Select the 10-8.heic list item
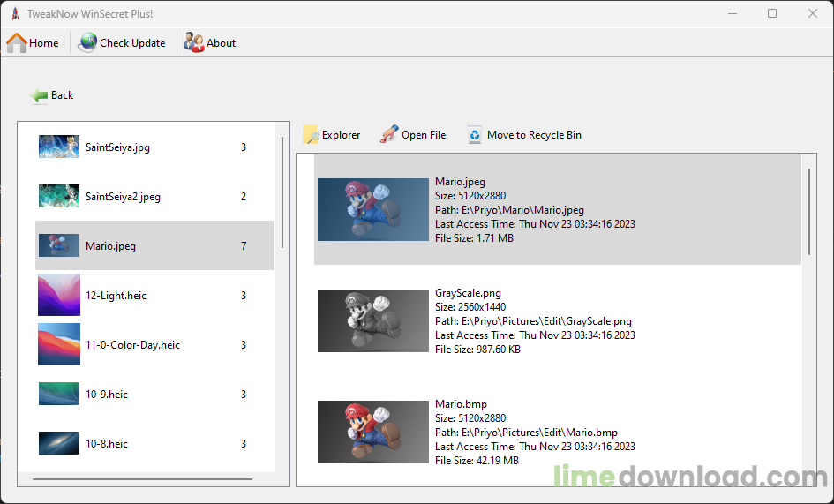Viewport: 834px width, 504px height. [106, 444]
